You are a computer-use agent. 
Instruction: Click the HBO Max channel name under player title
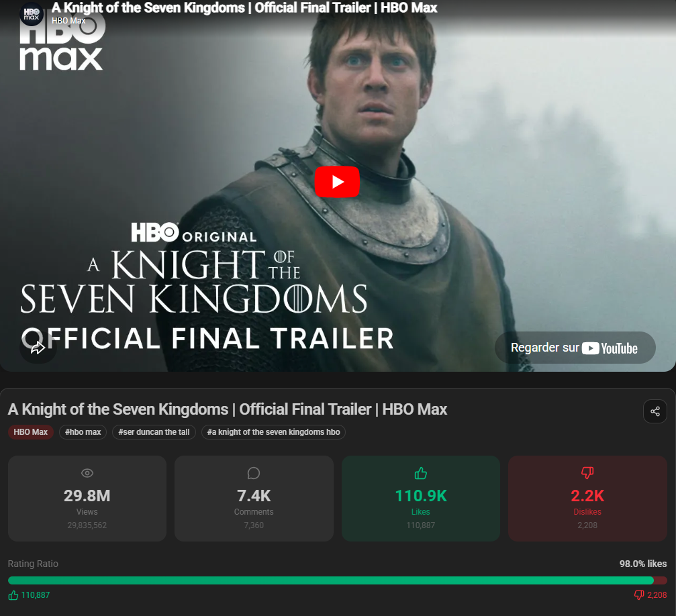pyautogui.click(x=68, y=20)
